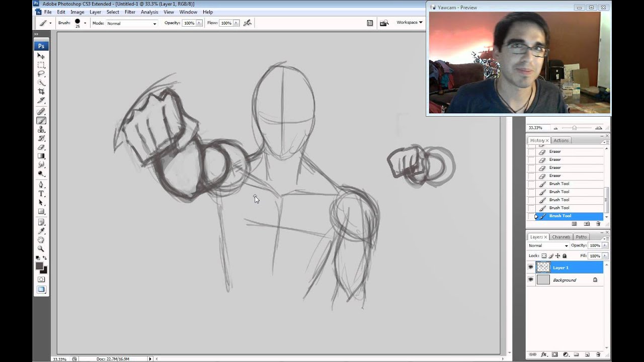The image size is (644, 362).
Task: Click Add layer mask icon
Action: (555, 354)
